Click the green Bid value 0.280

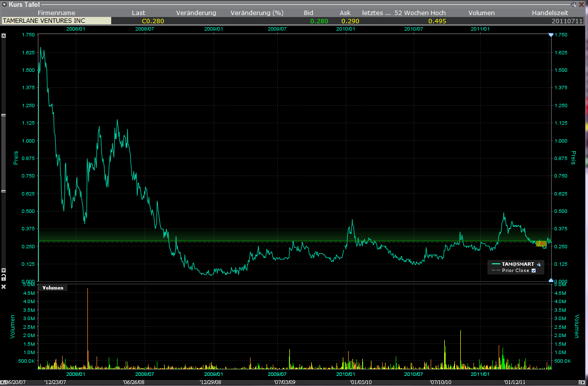click(x=318, y=21)
